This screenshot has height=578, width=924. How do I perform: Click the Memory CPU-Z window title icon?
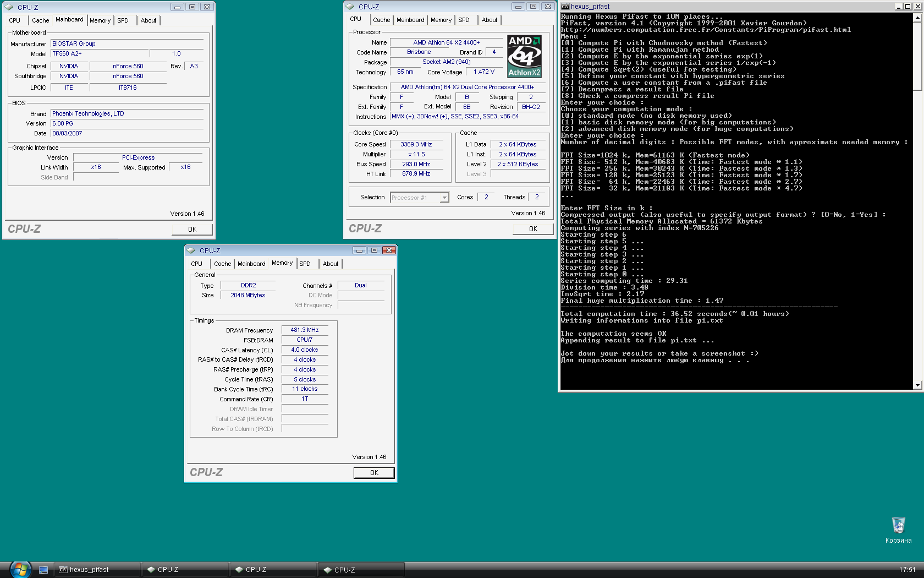(192, 250)
